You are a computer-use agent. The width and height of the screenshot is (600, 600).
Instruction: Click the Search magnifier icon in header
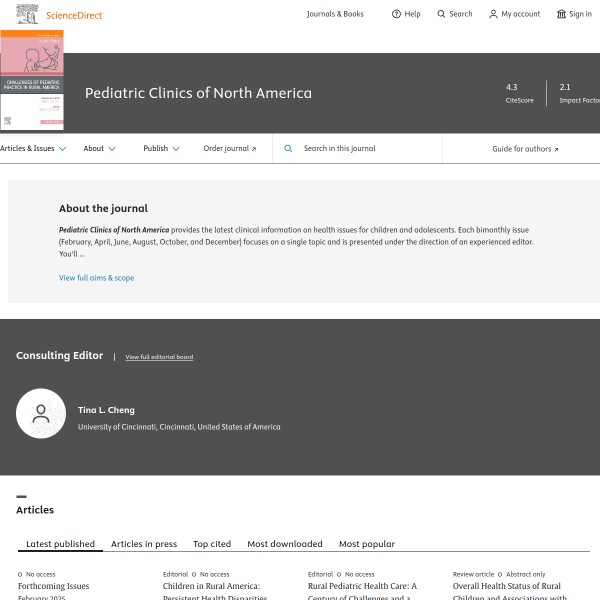[442, 14]
